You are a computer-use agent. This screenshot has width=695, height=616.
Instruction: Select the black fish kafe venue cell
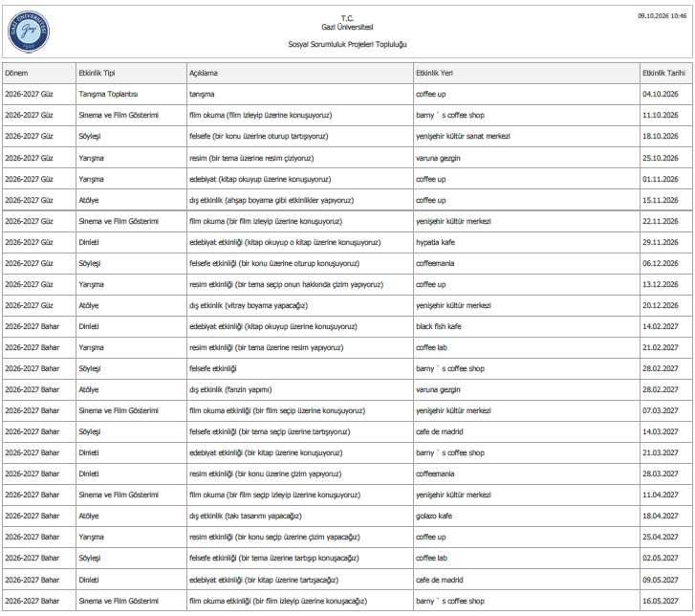pos(527,326)
